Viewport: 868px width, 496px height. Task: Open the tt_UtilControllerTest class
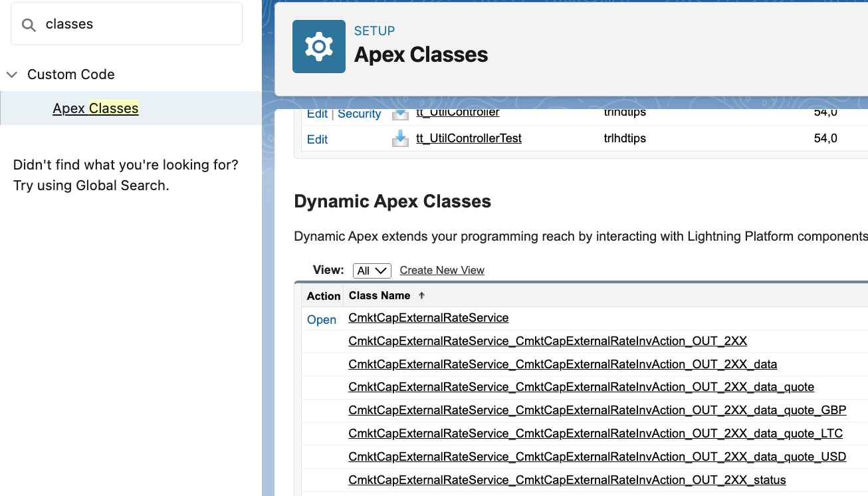click(x=469, y=138)
